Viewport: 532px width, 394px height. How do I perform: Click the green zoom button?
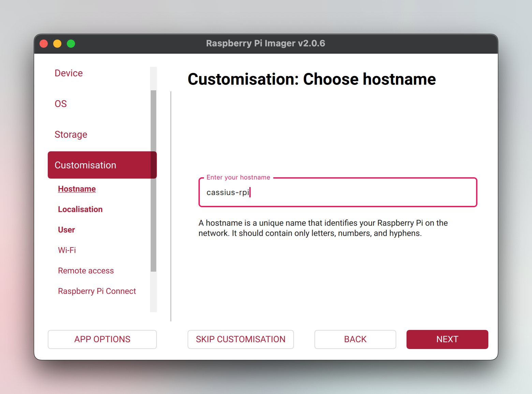71,43
